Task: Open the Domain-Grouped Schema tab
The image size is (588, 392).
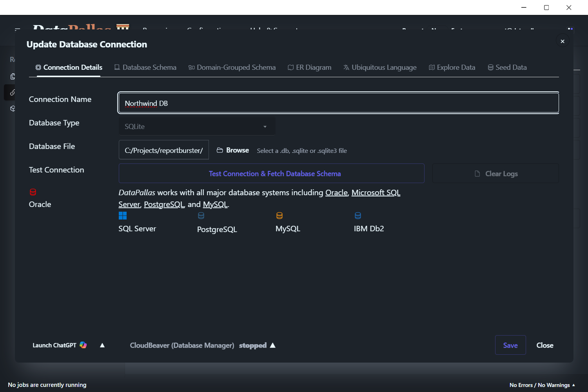Action: [232, 67]
